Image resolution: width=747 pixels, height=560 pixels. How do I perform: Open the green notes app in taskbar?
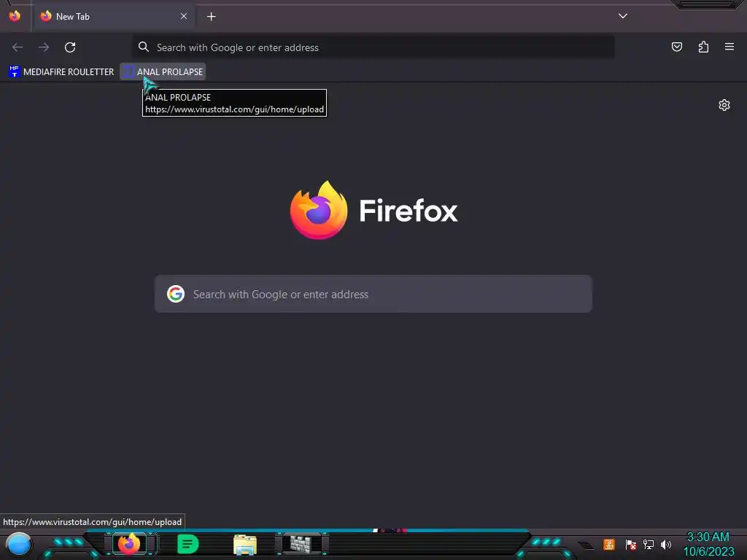187,544
